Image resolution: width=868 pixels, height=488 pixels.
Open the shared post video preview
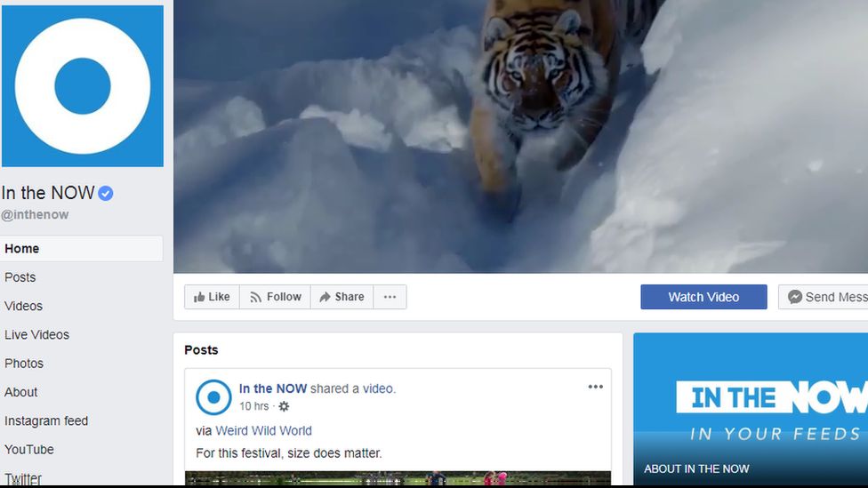398,478
